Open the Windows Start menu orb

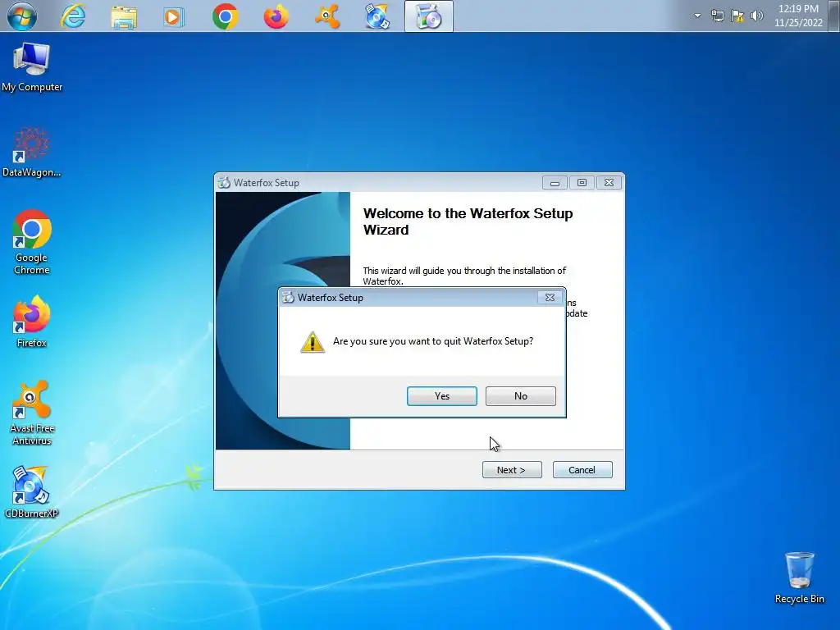[22, 16]
